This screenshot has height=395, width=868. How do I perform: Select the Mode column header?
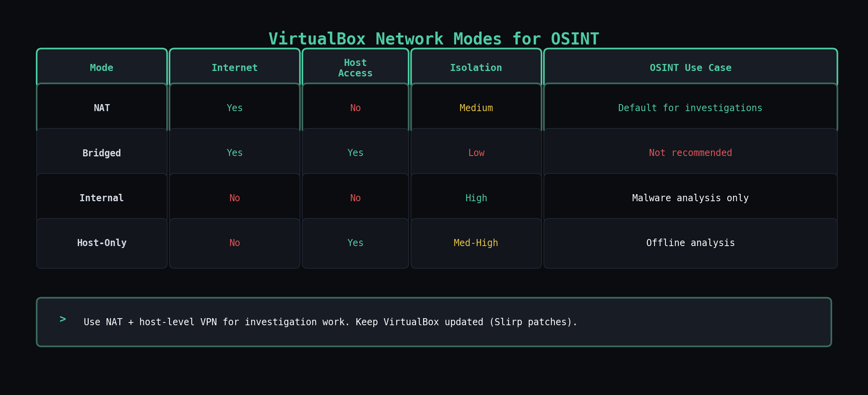pyautogui.click(x=101, y=67)
